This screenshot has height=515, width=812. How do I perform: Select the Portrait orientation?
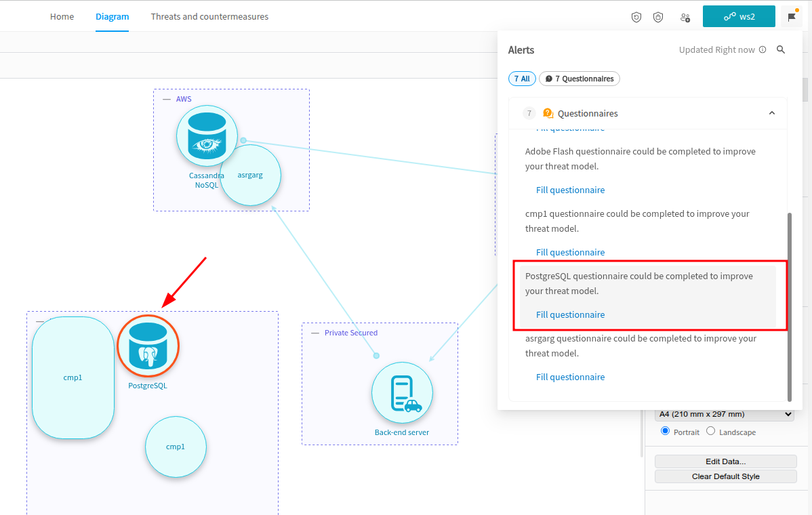tap(666, 431)
